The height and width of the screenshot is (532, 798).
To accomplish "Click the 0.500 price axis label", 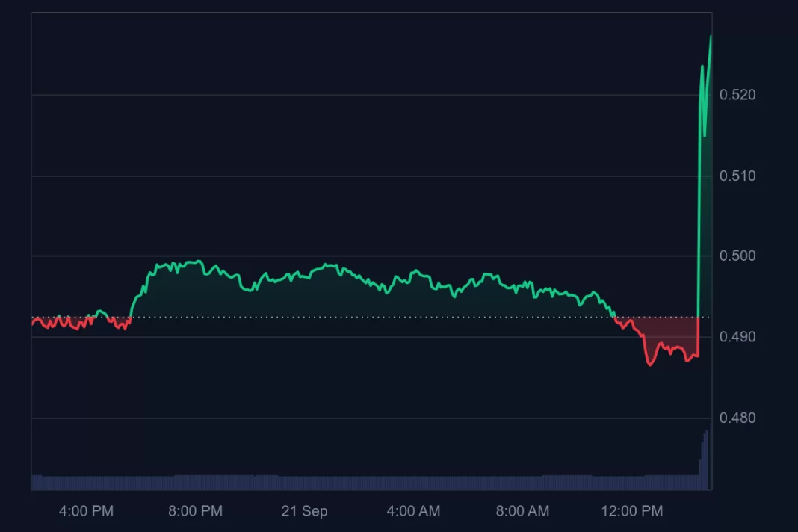I will 737,256.
